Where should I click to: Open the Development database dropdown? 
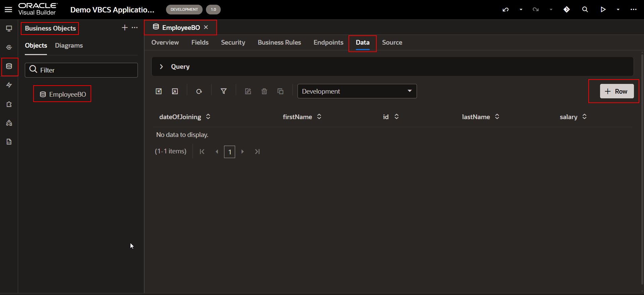(x=357, y=91)
